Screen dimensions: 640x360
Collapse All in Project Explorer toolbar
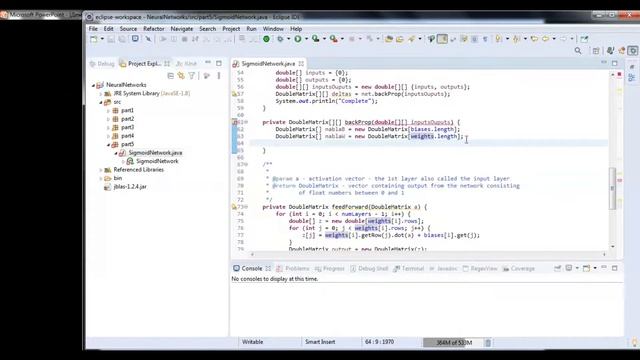(171, 76)
